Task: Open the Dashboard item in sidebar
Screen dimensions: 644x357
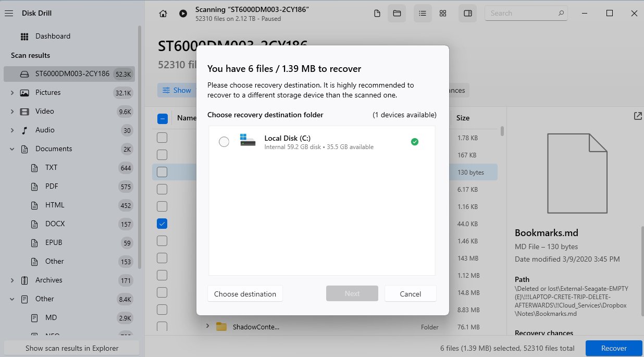Action: [x=69, y=36]
